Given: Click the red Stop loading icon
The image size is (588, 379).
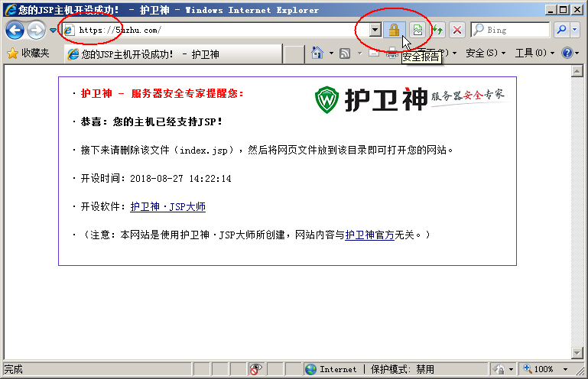Looking at the screenshot, I should tap(457, 30).
